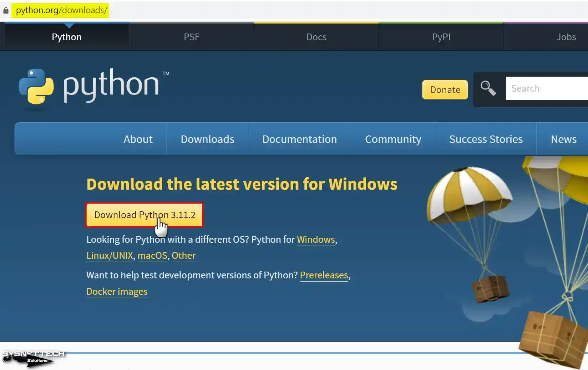Follow the Other link
This screenshot has height=370, width=588.
183,256
